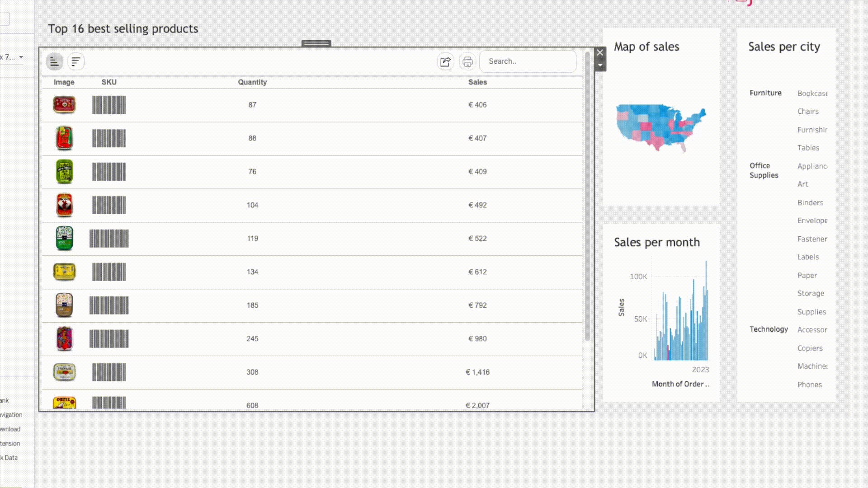Click the SKU column header
This screenshot has height=488, width=868.
click(109, 82)
